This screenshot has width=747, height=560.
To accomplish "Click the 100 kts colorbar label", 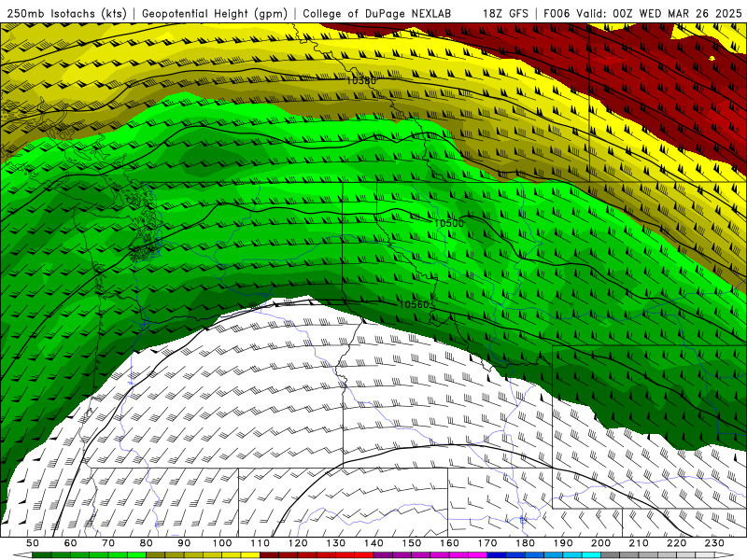I will click(222, 543).
